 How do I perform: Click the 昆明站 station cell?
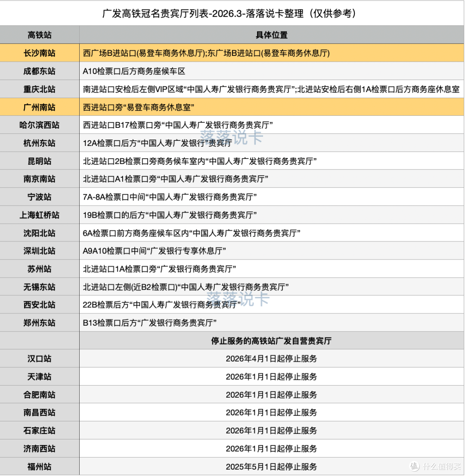pyautogui.click(x=40, y=161)
